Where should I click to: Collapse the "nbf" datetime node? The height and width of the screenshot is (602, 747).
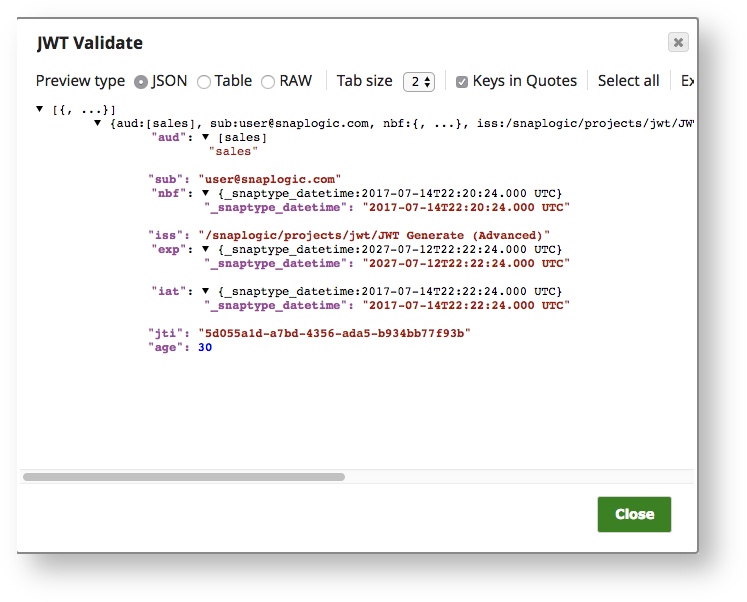point(206,193)
